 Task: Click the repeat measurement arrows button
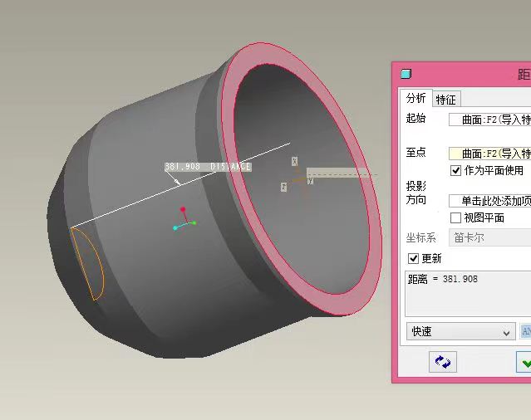click(x=443, y=362)
